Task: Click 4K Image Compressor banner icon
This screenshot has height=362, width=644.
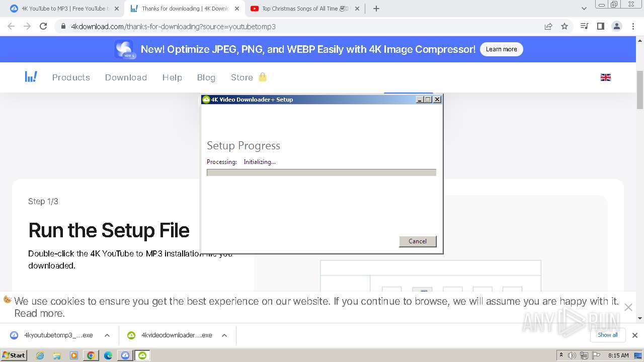Action: coord(124,49)
